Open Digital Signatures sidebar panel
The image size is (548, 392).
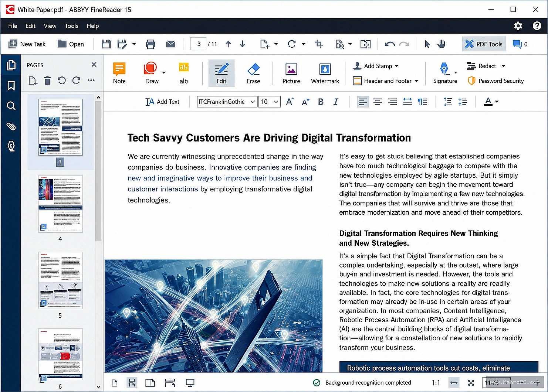point(11,146)
